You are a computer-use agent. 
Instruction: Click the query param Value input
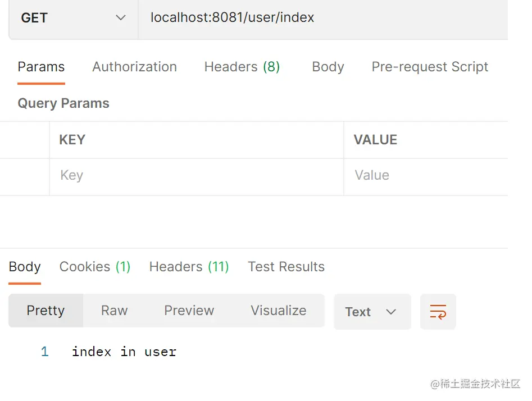click(426, 177)
